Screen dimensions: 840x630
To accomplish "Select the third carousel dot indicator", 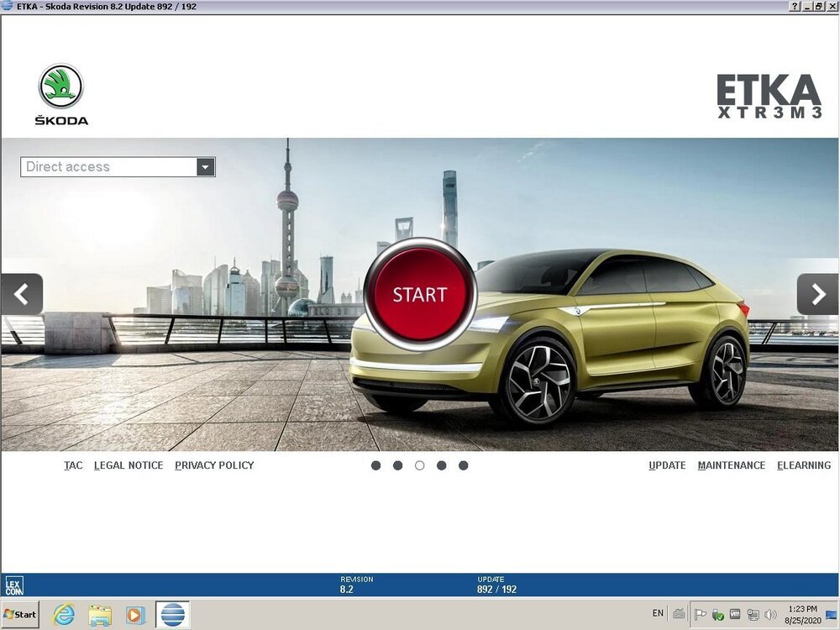I will coord(419,465).
